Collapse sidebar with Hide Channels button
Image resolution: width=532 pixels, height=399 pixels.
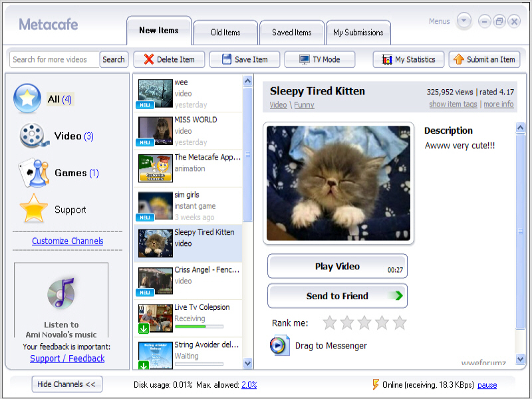click(x=66, y=384)
